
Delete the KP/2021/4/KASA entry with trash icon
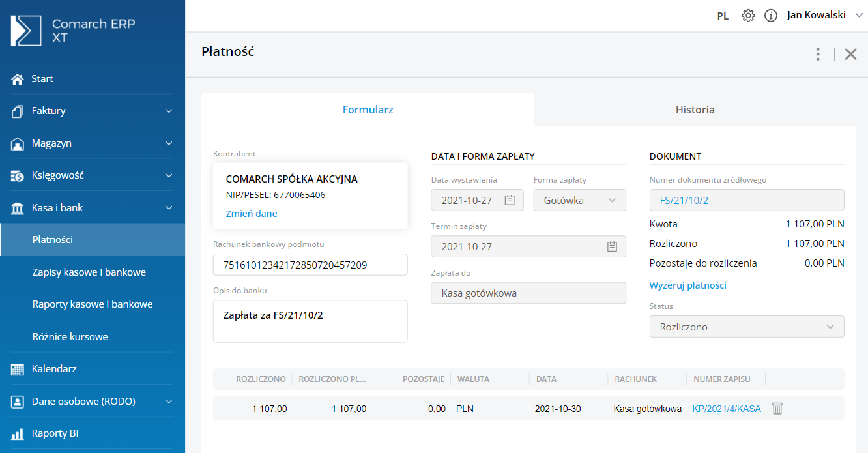[777, 409]
